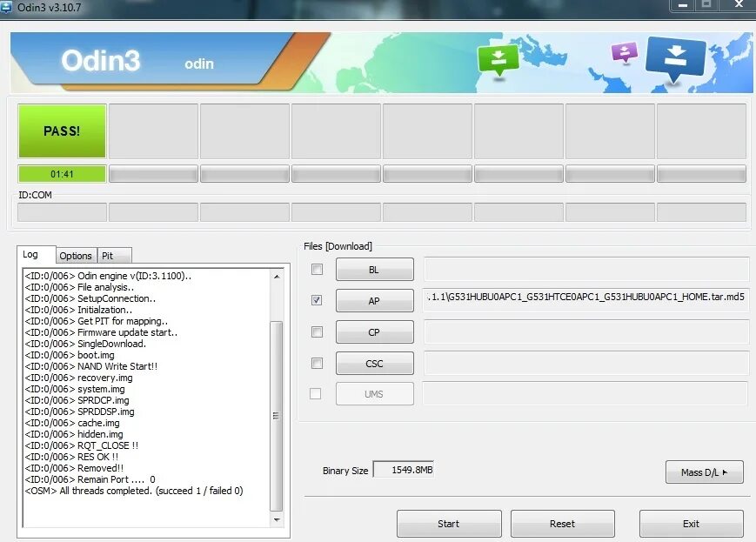This screenshot has width=756, height=542.
Task: Click the 01:41 progress bar
Action: (62, 174)
